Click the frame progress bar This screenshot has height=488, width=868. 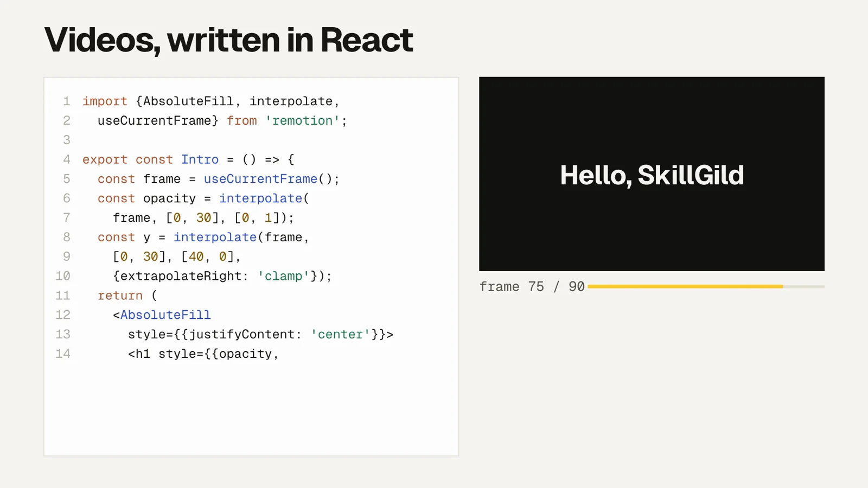pyautogui.click(x=706, y=286)
